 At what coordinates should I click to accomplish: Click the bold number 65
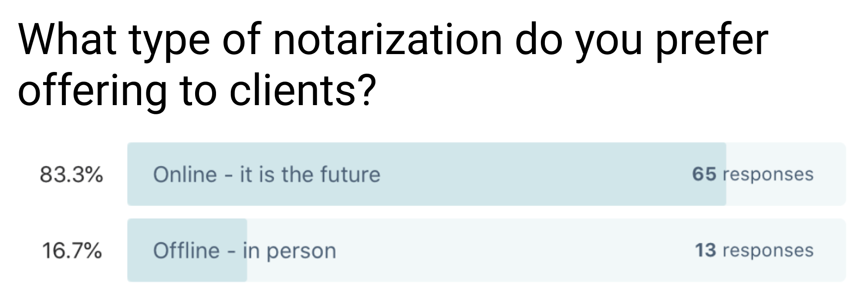704,174
